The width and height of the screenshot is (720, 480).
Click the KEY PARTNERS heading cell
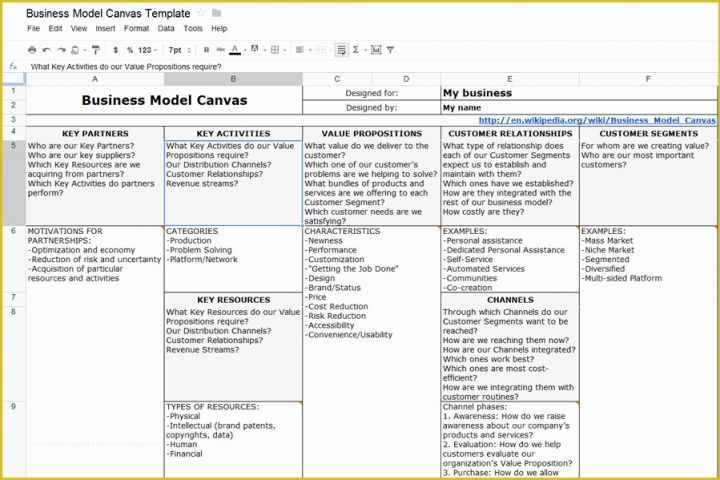(95, 134)
